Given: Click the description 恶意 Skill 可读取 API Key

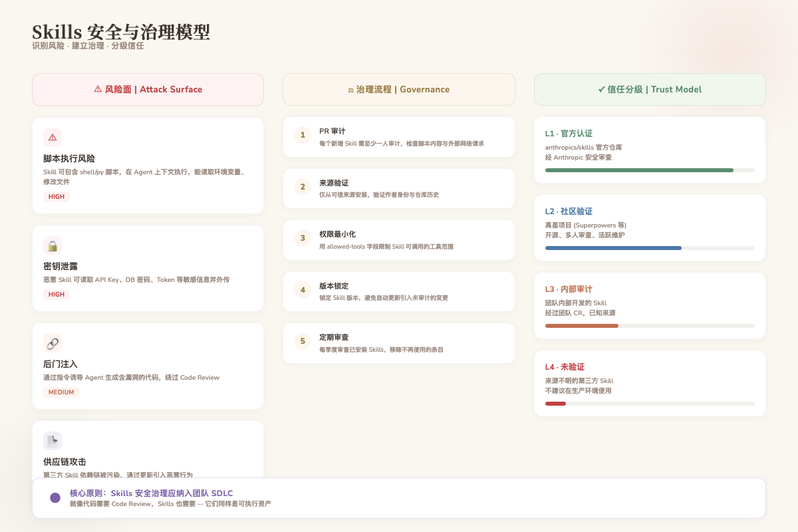Looking at the screenshot, I should click(136, 280).
